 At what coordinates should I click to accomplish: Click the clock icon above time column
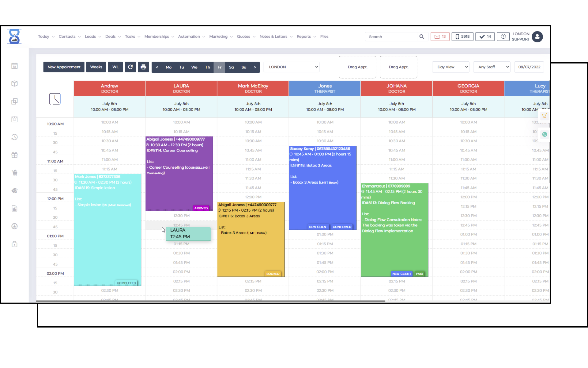tap(55, 99)
